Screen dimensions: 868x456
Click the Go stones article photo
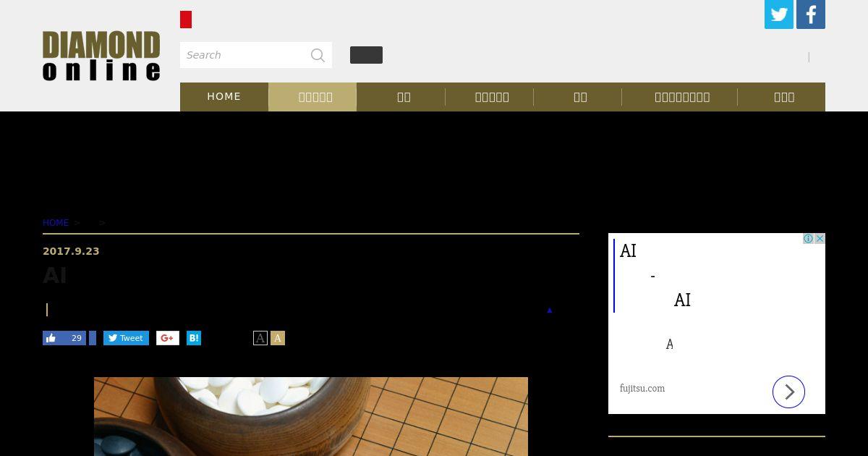311,416
